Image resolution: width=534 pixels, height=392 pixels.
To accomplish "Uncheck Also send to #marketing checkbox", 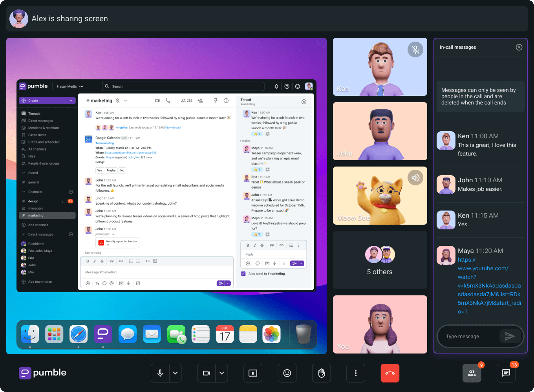I will click(x=243, y=273).
